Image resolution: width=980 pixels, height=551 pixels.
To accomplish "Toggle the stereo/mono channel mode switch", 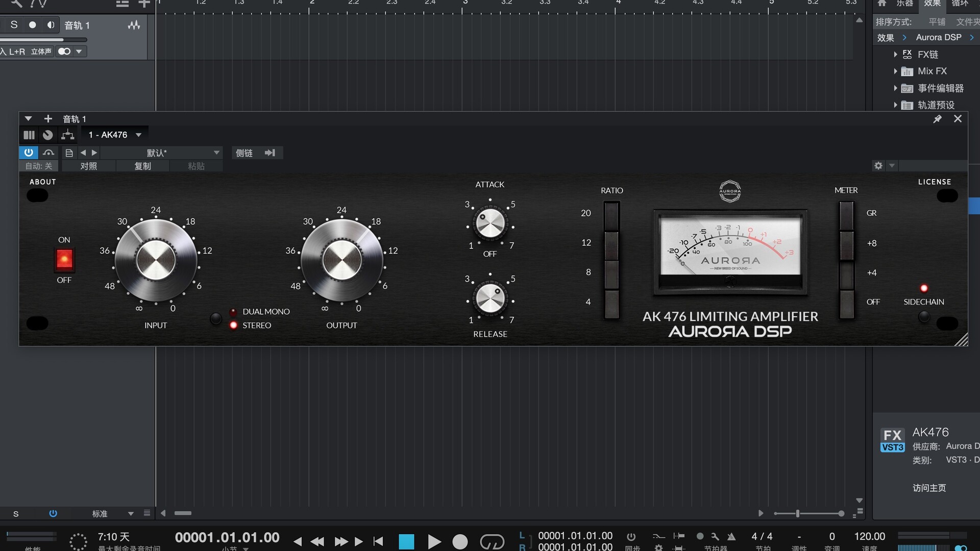I will pos(64,52).
